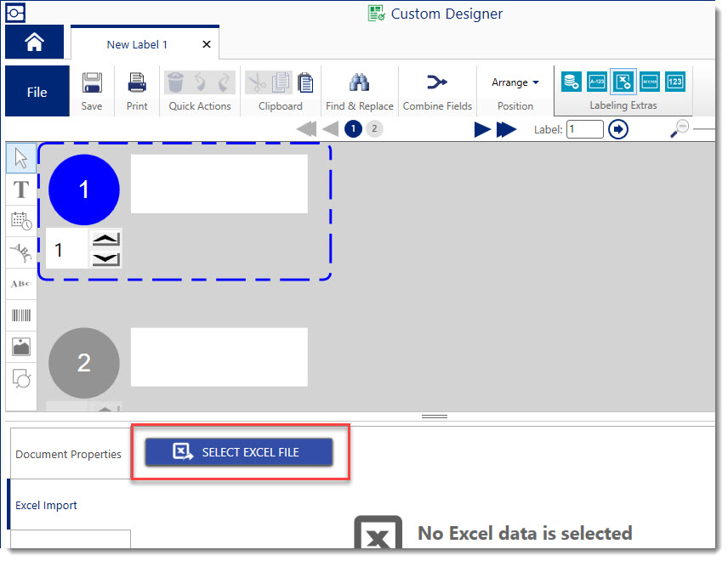Select the Barcode tool

point(21,315)
